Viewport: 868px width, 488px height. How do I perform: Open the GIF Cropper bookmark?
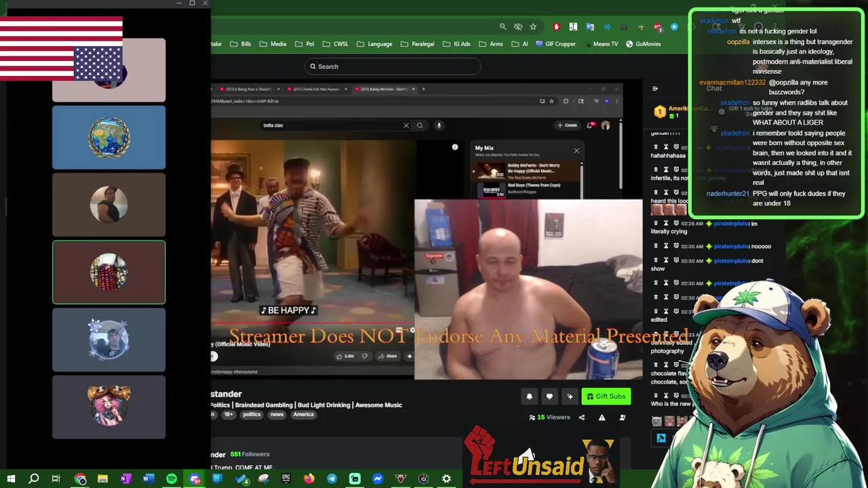pyautogui.click(x=555, y=44)
